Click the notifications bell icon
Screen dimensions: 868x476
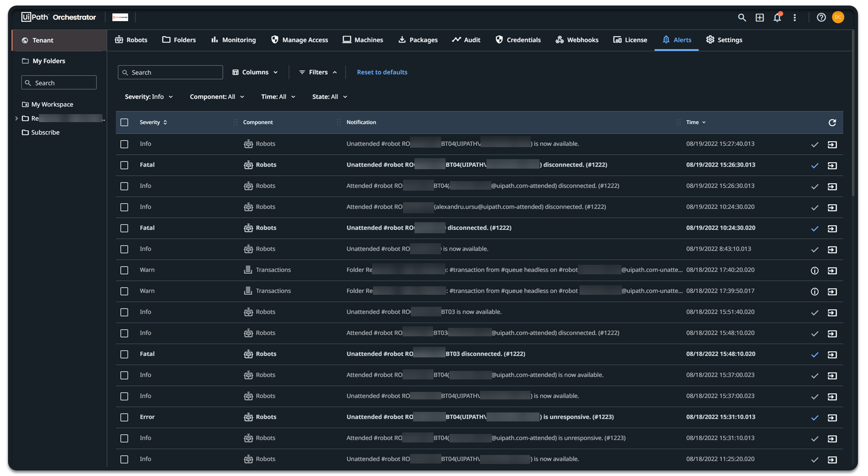coord(777,18)
